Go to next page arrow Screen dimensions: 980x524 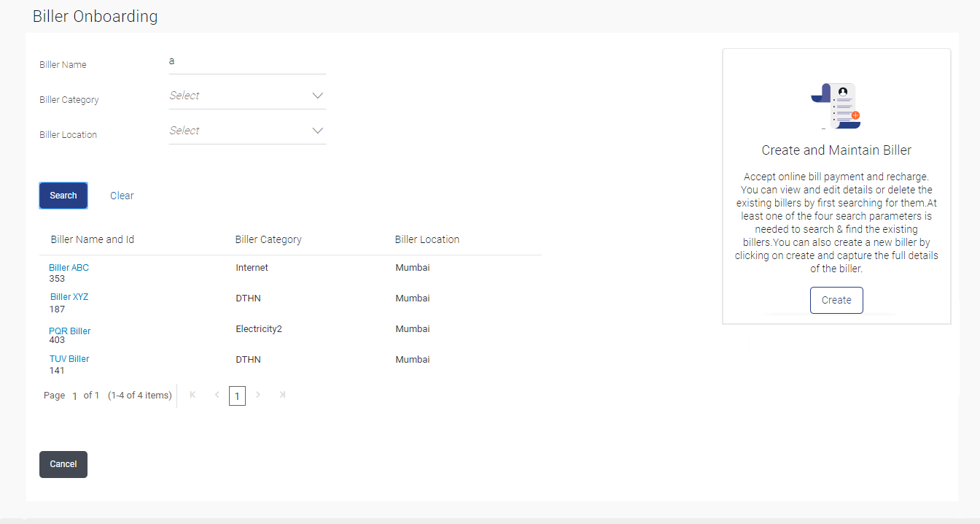click(x=258, y=395)
